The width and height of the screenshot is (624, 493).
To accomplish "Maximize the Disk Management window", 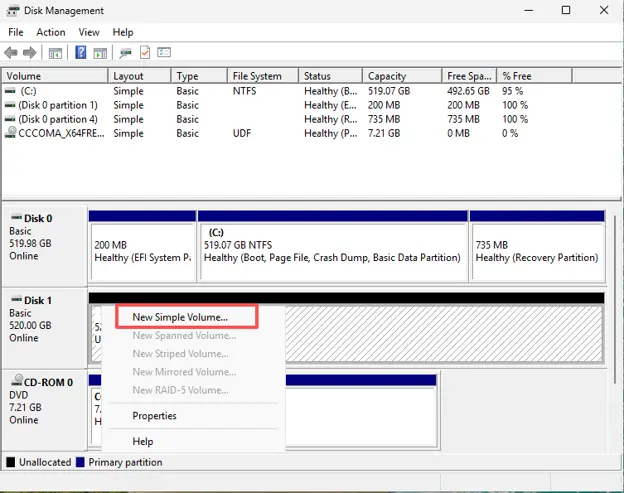I will pyautogui.click(x=566, y=10).
